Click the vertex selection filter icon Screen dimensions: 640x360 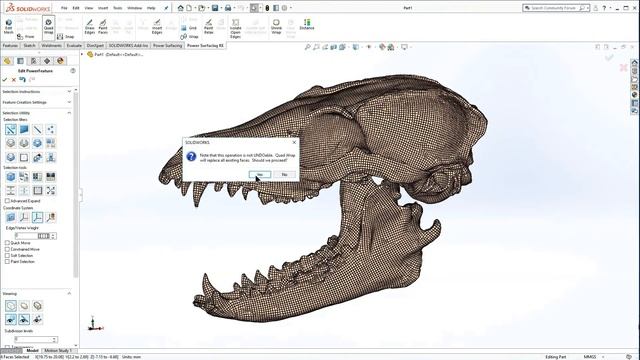click(x=51, y=130)
